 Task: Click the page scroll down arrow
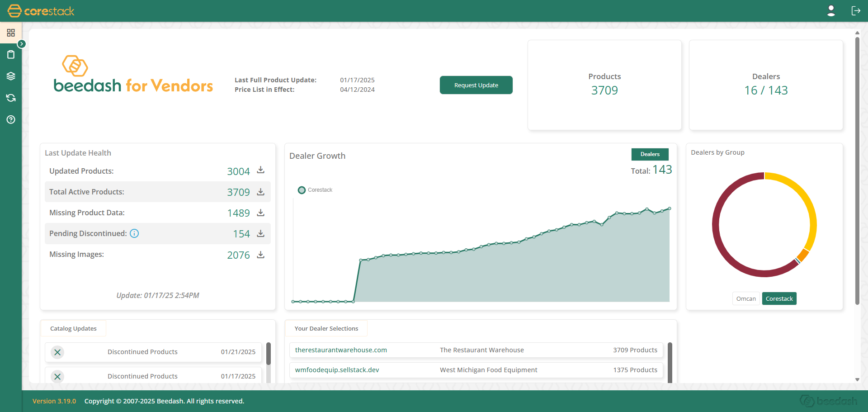click(x=857, y=380)
